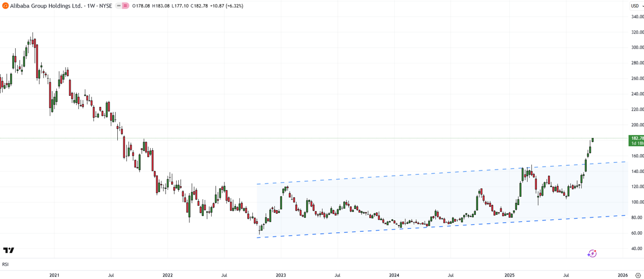
Task: Select the RSI indicator pane label
Action: point(5,264)
